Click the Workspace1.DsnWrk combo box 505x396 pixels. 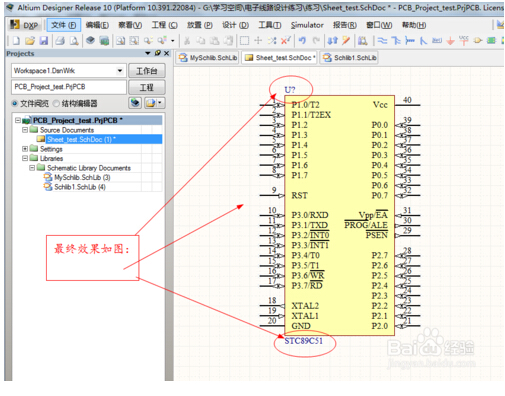[69, 71]
